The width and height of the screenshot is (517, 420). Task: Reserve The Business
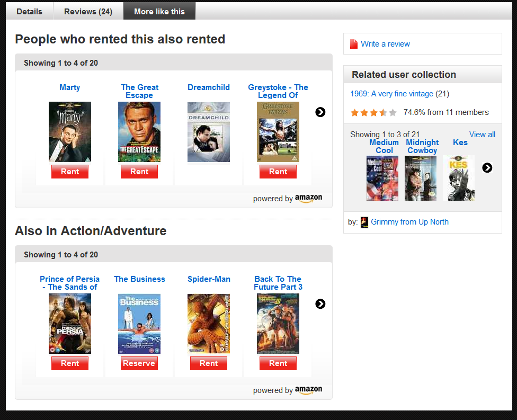click(139, 363)
